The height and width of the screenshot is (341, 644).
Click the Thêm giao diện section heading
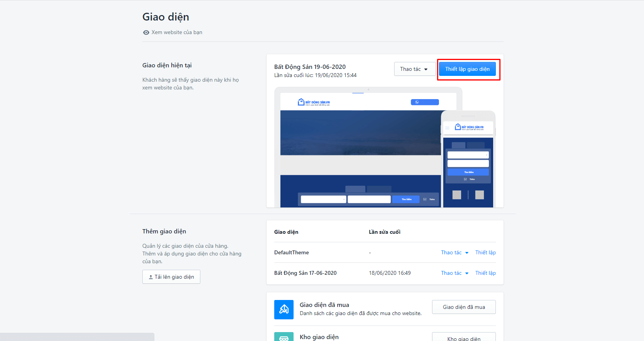coord(164,231)
